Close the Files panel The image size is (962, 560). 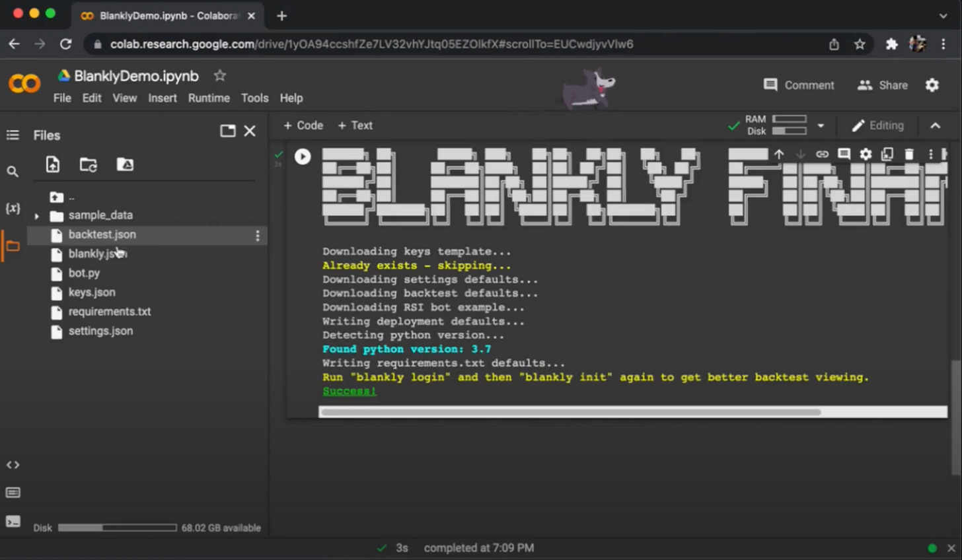tap(250, 131)
